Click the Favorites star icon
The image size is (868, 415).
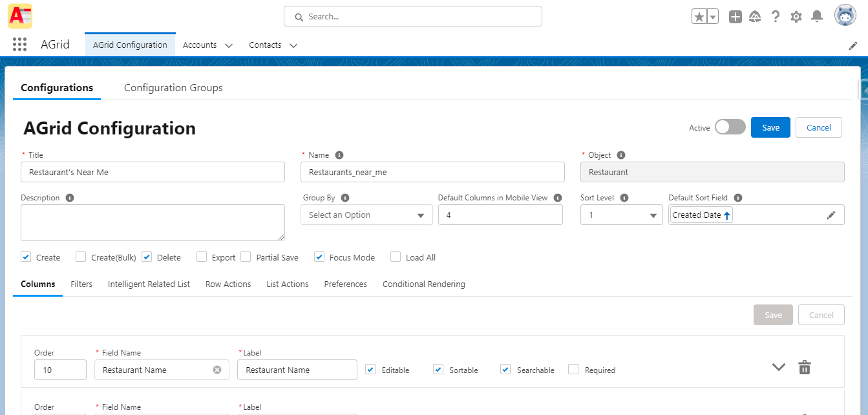click(699, 17)
